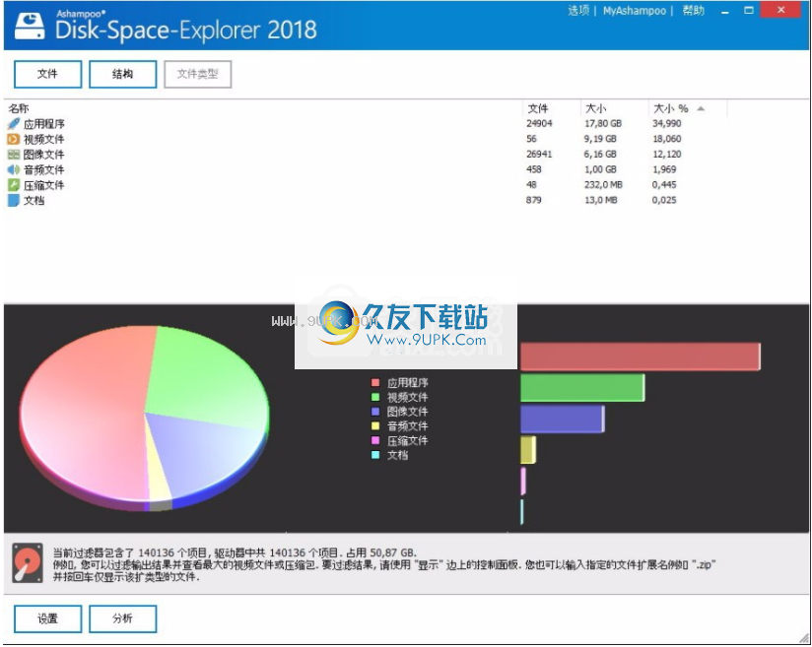Click the 文档 blue document icon
This screenshot has width=812, height=647.
coord(14,200)
